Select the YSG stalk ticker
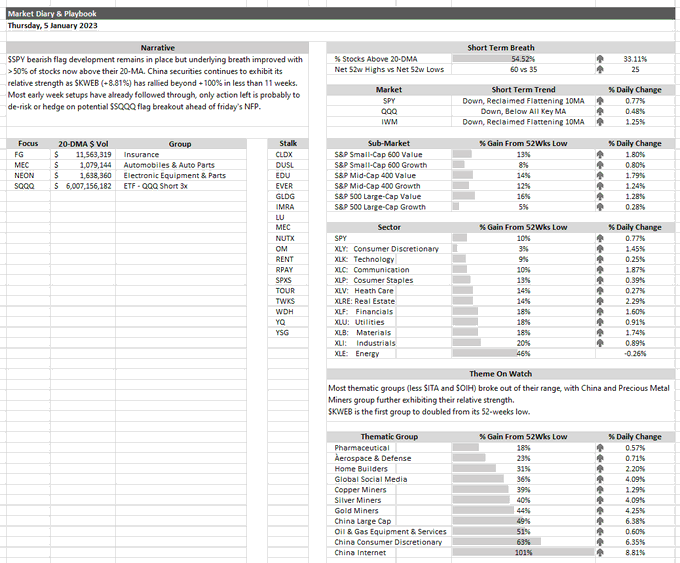Viewport: 680px width, 563px height. tap(288, 332)
